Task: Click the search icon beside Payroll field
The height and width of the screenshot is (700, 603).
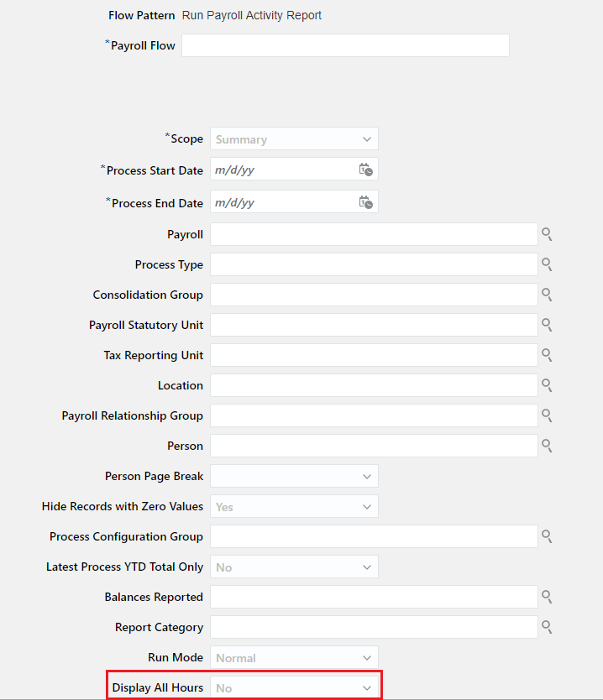Action: [546, 234]
